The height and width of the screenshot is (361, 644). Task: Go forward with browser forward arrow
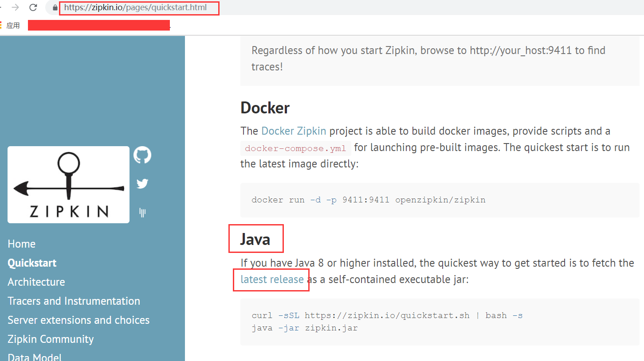coord(15,8)
